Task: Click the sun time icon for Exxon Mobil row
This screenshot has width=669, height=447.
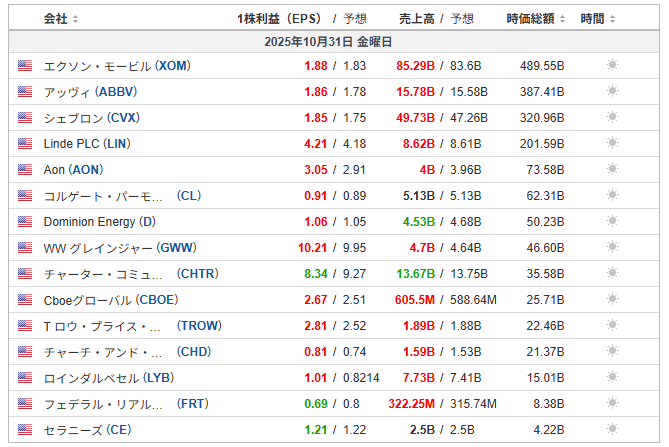Action: (612, 65)
